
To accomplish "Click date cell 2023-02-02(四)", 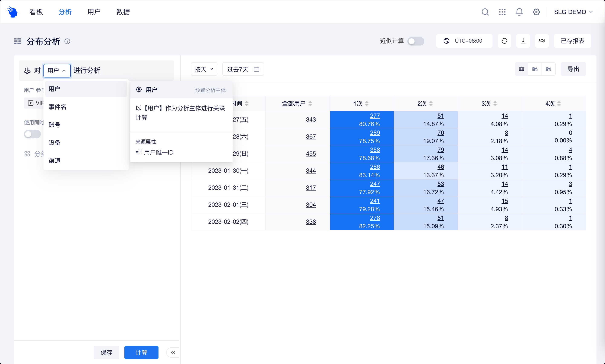I will coord(228,222).
